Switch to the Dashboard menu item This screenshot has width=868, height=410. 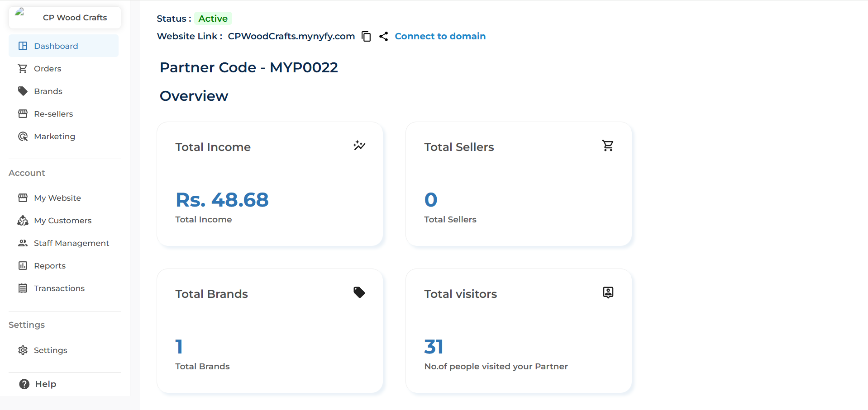[x=55, y=46]
